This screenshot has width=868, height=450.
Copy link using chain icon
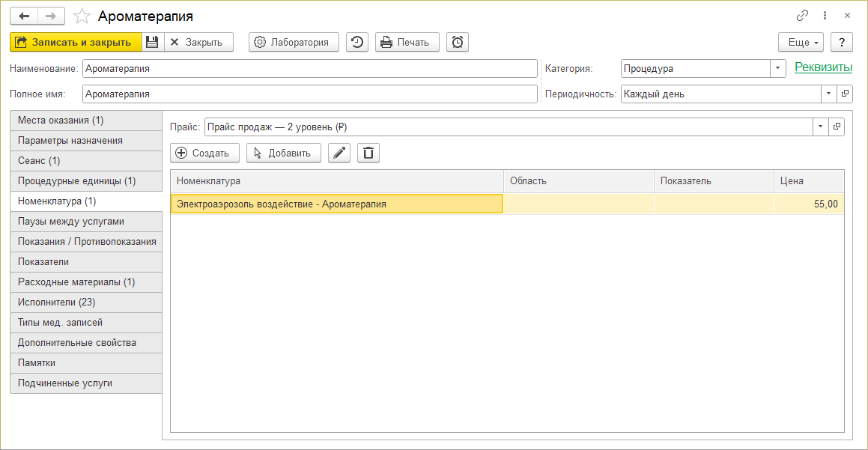pos(802,16)
